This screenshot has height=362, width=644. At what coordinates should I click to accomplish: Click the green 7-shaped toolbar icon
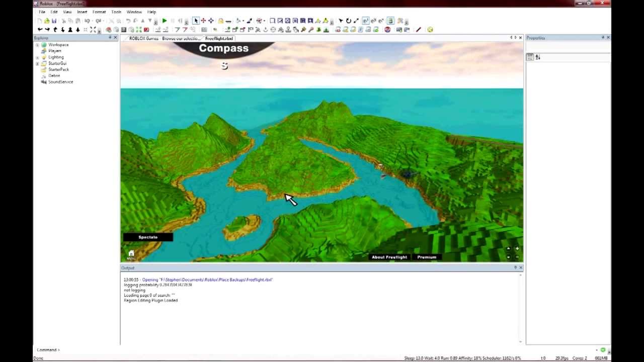(177, 30)
